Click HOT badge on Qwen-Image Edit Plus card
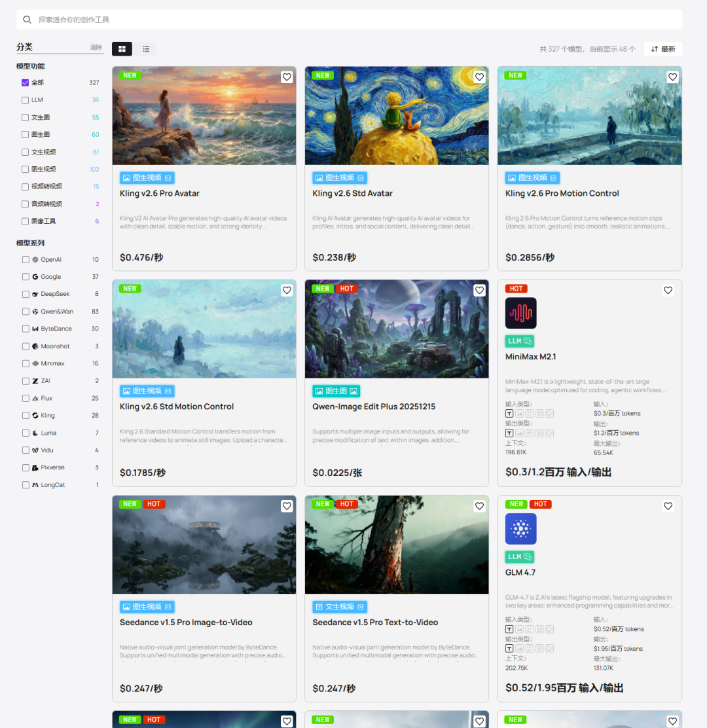This screenshot has width=707, height=728. click(347, 289)
